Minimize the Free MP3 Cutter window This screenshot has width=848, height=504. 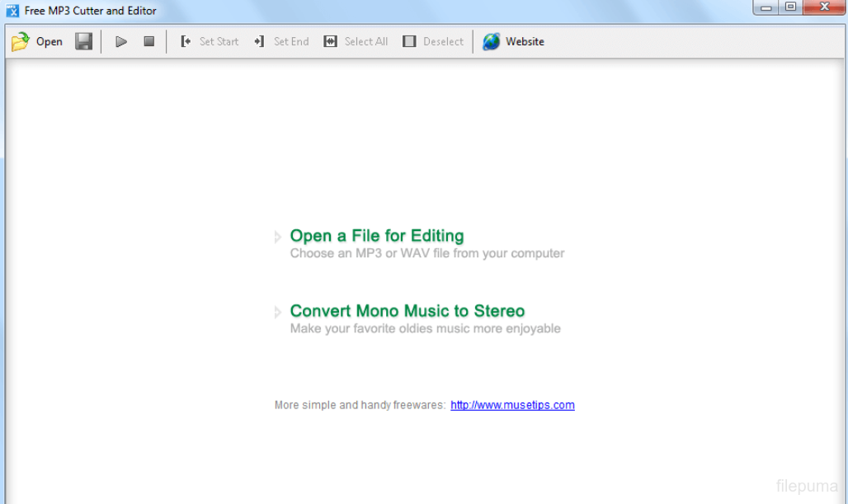click(766, 7)
